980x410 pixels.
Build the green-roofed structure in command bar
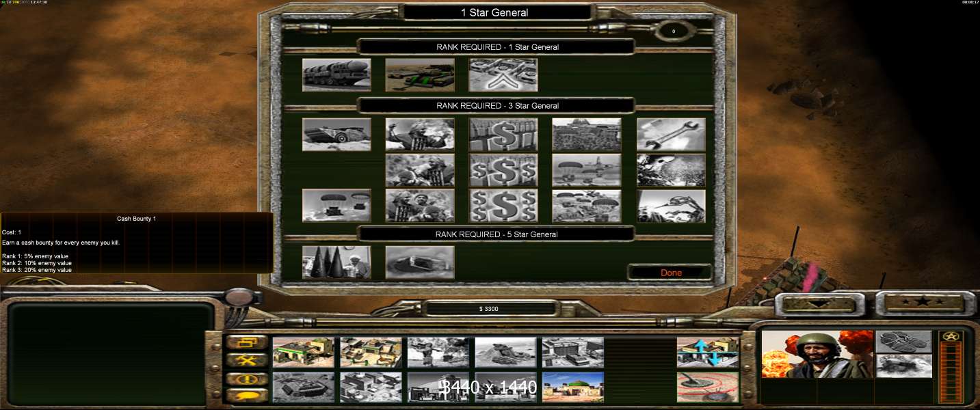304,353
